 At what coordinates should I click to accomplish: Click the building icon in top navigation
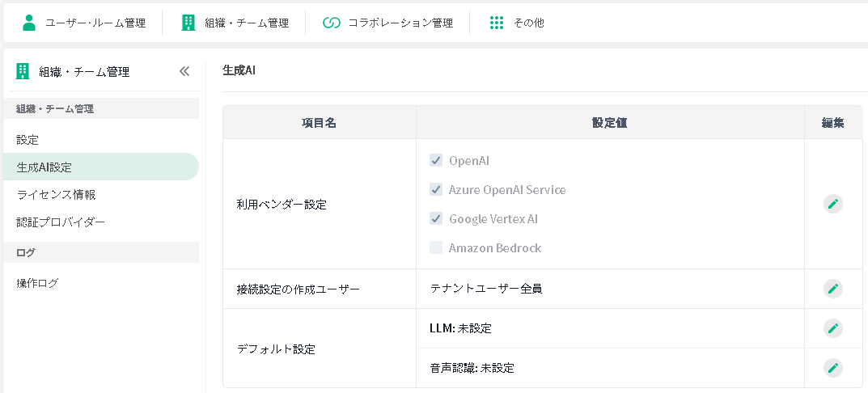pos(188,23)
